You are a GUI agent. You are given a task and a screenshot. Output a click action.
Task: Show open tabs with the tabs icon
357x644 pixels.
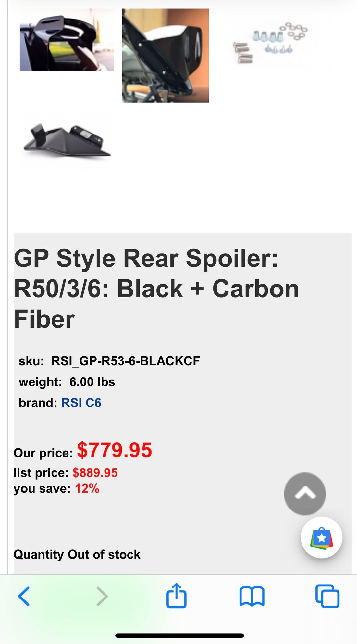tap(327, 596)
